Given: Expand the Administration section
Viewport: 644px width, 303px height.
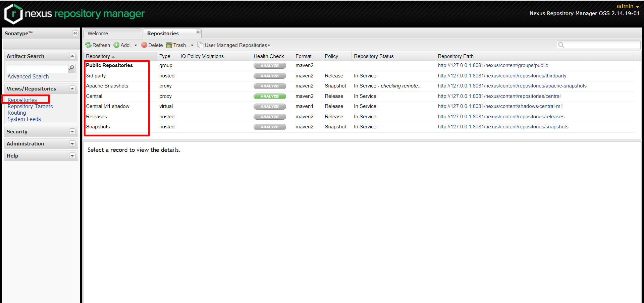Looking at the screenshot, I should tap(72, 143).
